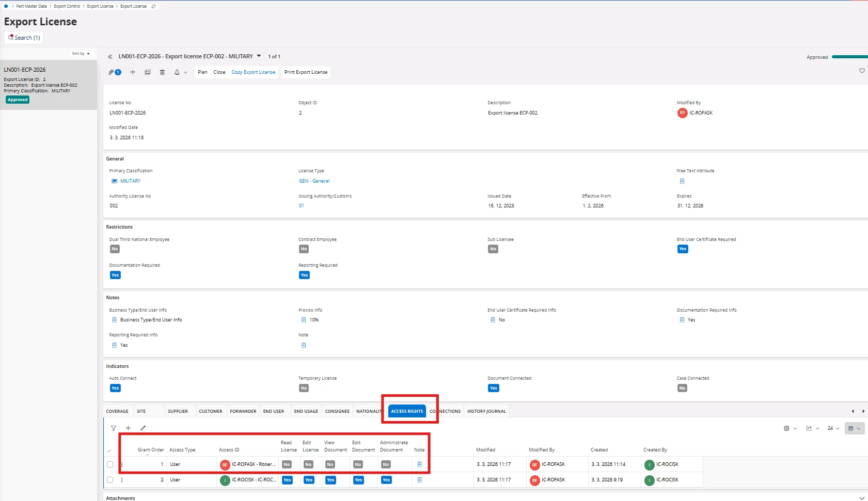This screenshot has height=501, width=868.
Task: Select the checkbox for grant order 2
Action: pyautogui.click(x=110, y=480)
